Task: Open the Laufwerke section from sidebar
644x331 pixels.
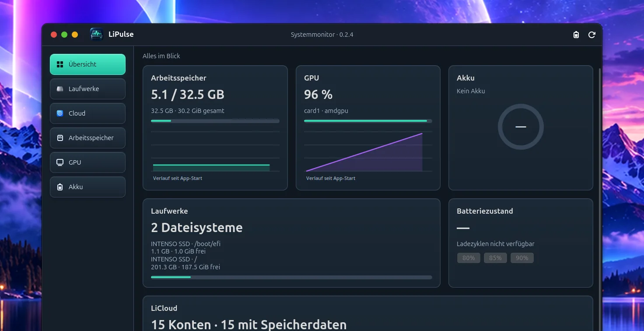Action: [87, 89]
